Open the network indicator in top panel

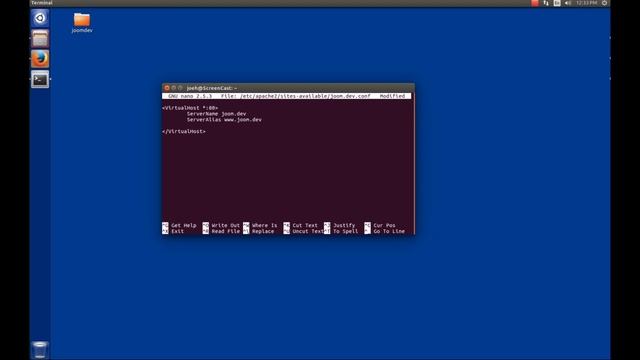(x=546, y=3)
